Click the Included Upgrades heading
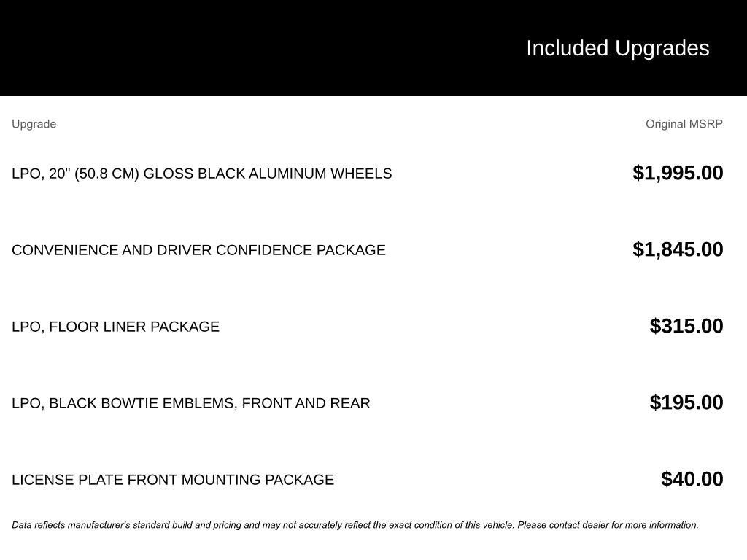This screenshot has height=560, width=747. click(617, 48)
